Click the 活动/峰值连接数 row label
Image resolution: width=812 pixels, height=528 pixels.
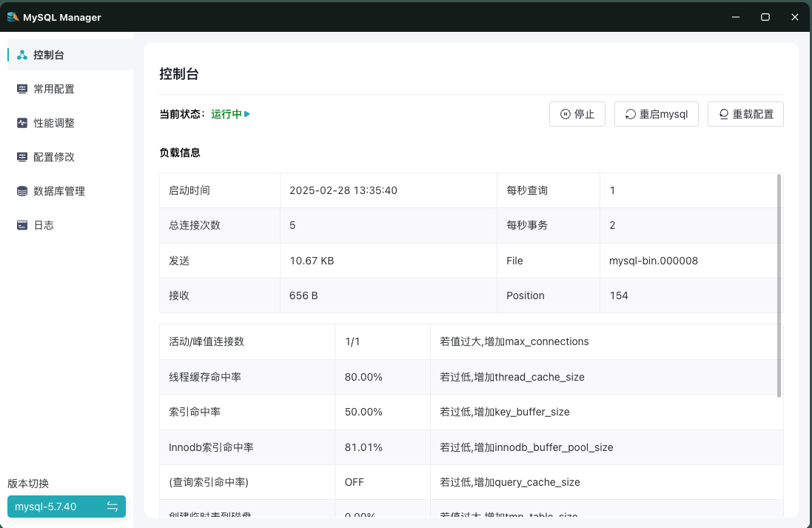(206, 341)
